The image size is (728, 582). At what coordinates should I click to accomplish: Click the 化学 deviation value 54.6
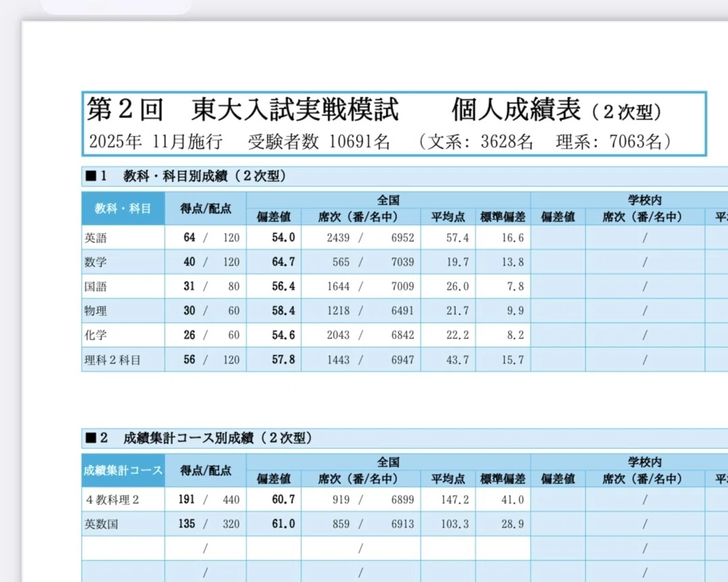coord(283,335)
